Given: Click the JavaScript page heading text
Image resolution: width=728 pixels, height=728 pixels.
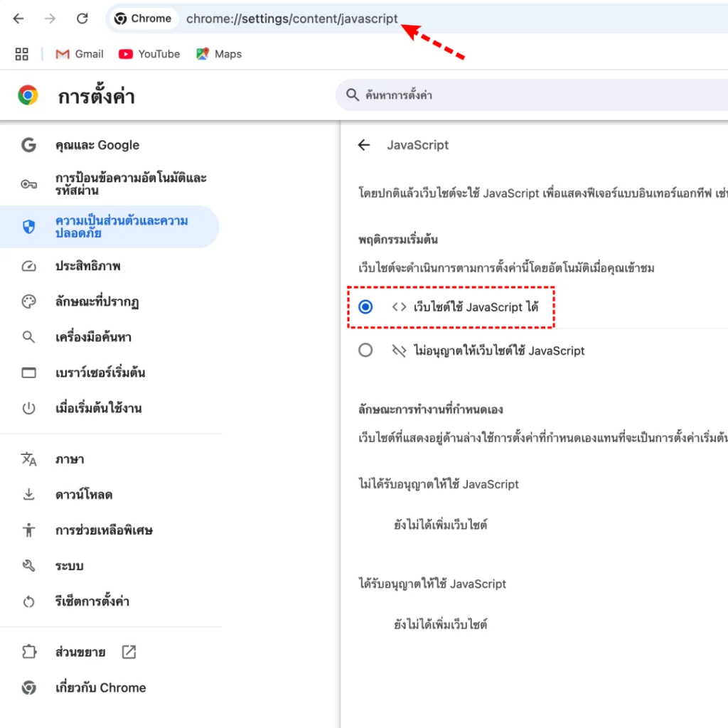Looking at the screenshot, I should pos(418,145).
